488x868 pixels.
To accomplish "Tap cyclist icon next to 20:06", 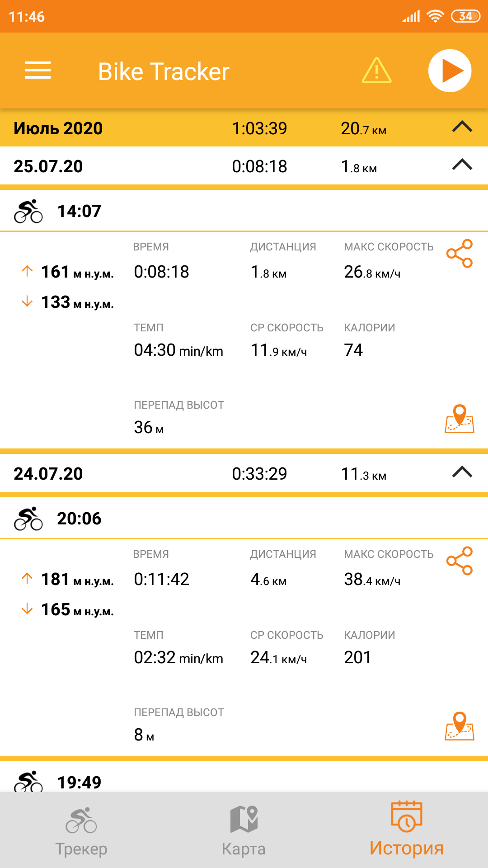I will [28, 519].
